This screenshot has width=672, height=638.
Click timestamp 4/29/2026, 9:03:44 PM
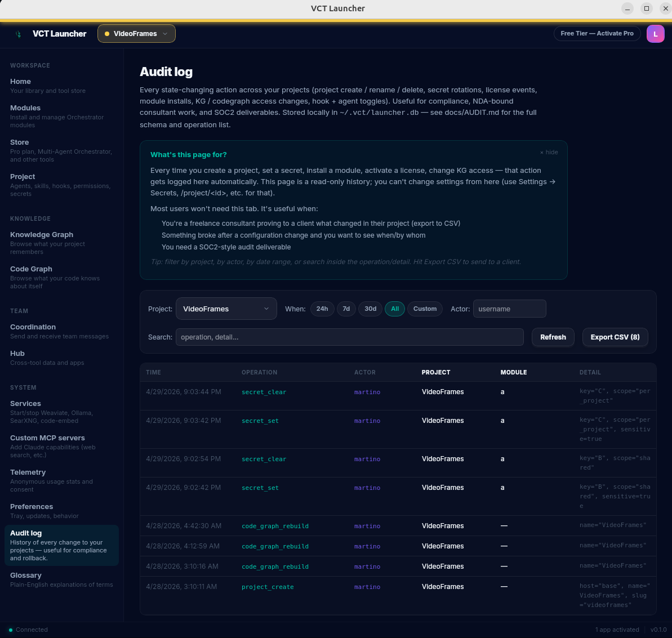click(x=184, y=391)
